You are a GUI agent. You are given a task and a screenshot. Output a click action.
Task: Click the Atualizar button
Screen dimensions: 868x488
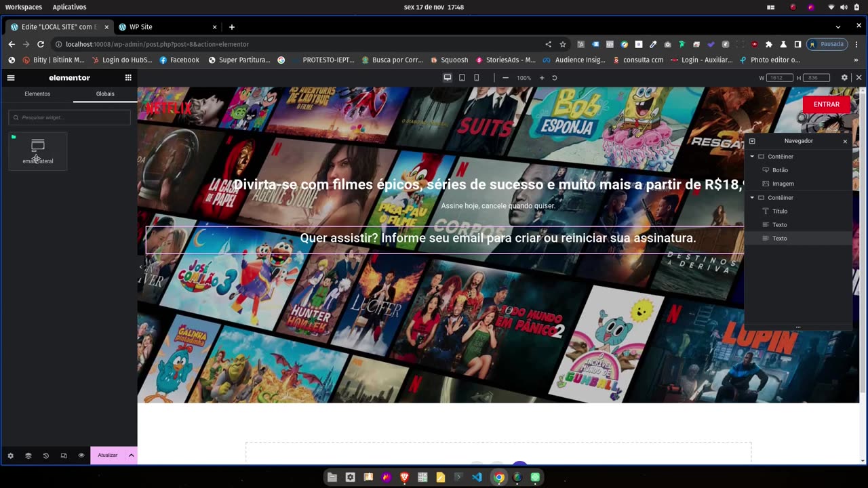107,455
